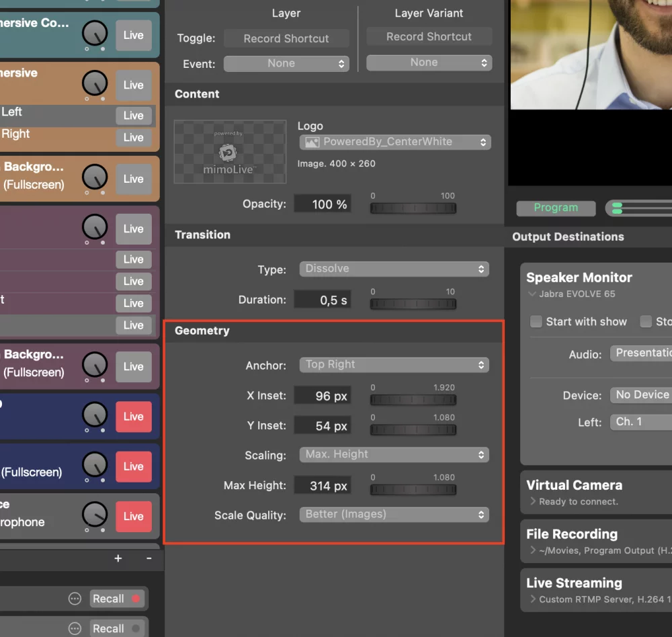Click the Program button
672x637 pixels.
[556, 208]
